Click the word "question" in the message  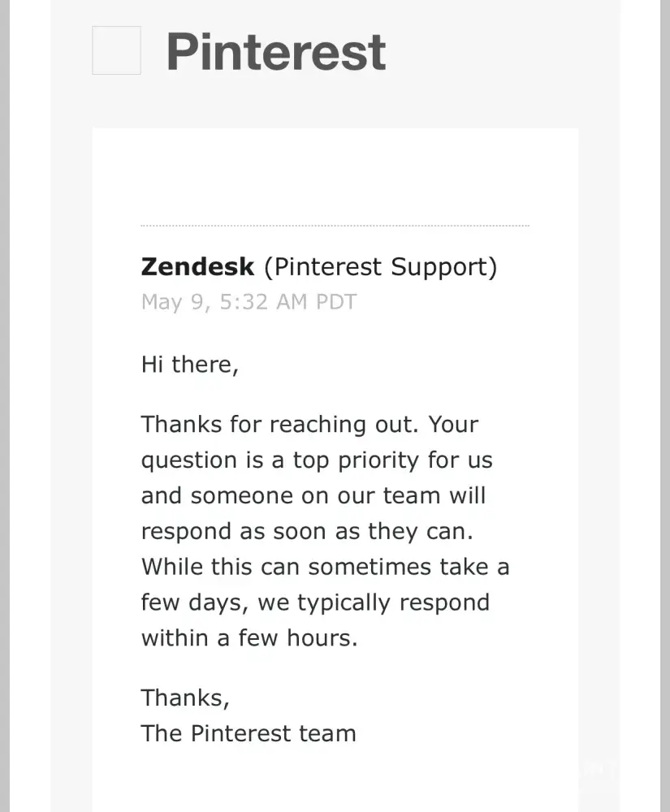click(190, 460)
